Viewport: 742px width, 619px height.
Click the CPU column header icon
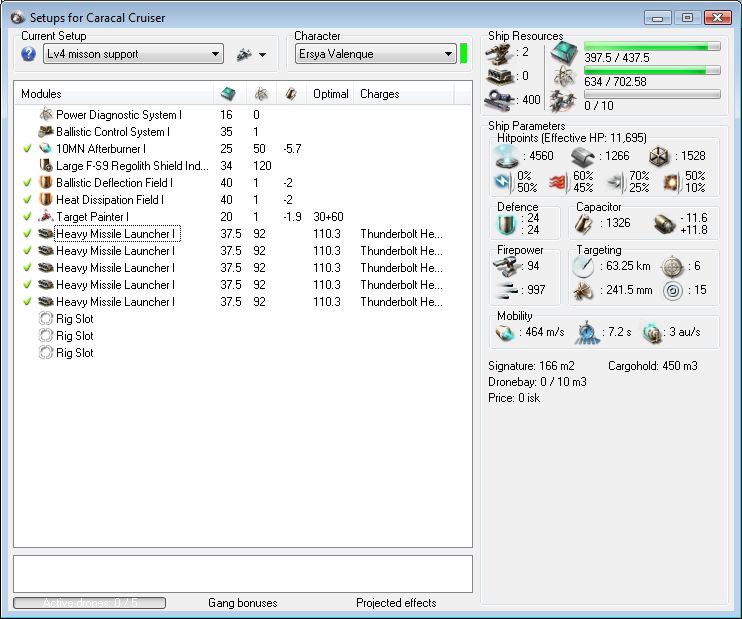point(229,93)
